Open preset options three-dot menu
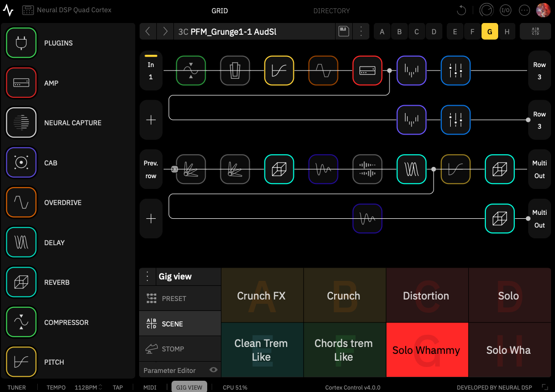 point(361,31)
